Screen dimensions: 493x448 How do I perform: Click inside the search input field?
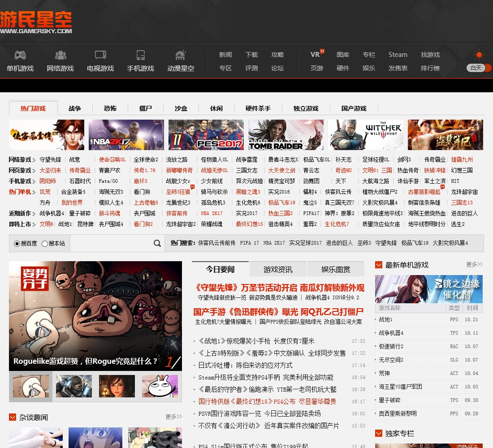(112, 243)
